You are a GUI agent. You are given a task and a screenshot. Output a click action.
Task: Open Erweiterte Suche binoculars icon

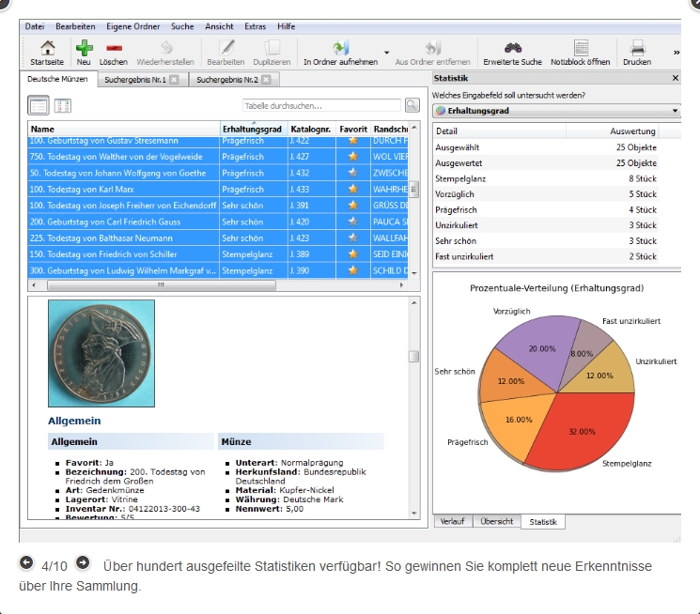[x=512, y=48]
